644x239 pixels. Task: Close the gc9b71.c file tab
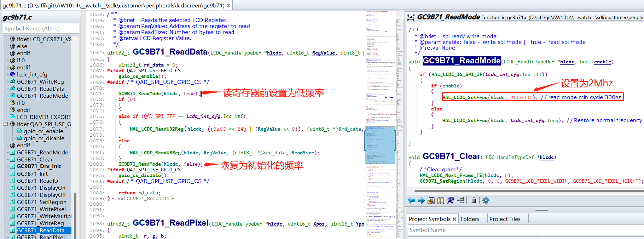(x=228, y=5)
